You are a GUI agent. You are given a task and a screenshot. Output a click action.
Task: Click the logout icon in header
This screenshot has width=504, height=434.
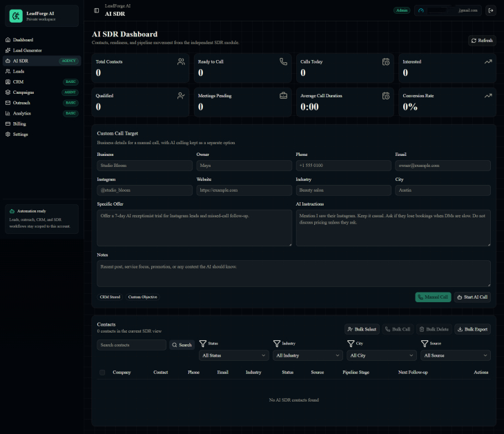tap(491, 10)
